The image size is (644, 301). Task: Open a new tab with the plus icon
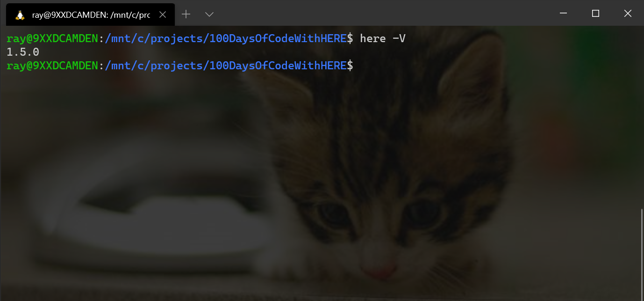(186, 14)
